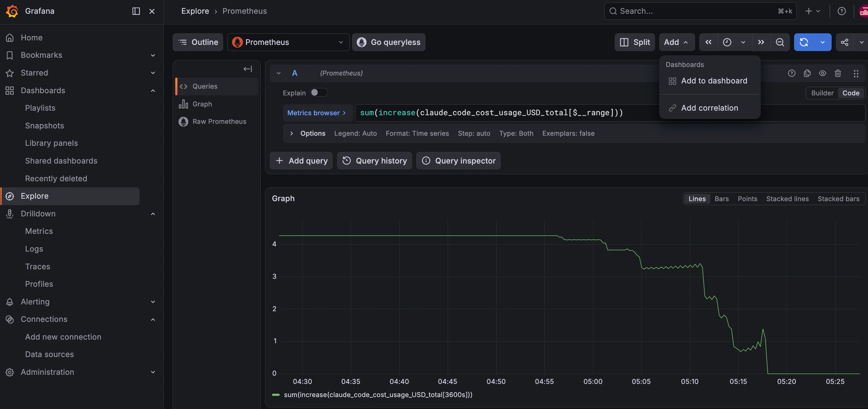This screenshot has width=868, height=409.
Task: Open Drilldown Logs
Action: point(34,249)
